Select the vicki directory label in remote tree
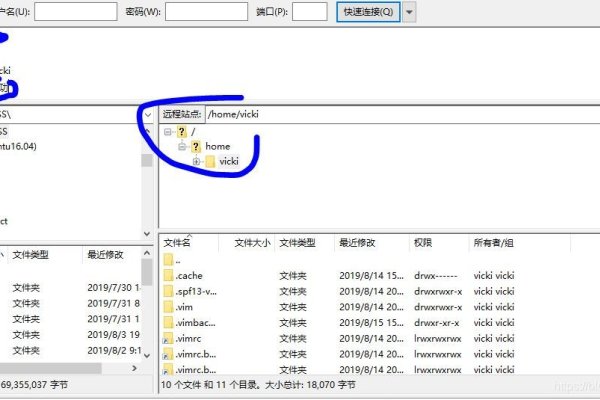 (x=229, y=161)
